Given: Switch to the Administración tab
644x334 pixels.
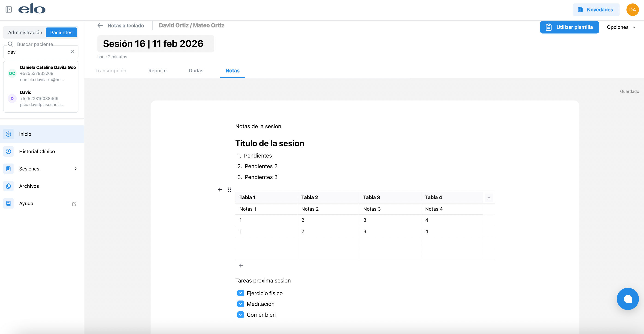Looking at the screenshot, I should (x=25, y=32).
